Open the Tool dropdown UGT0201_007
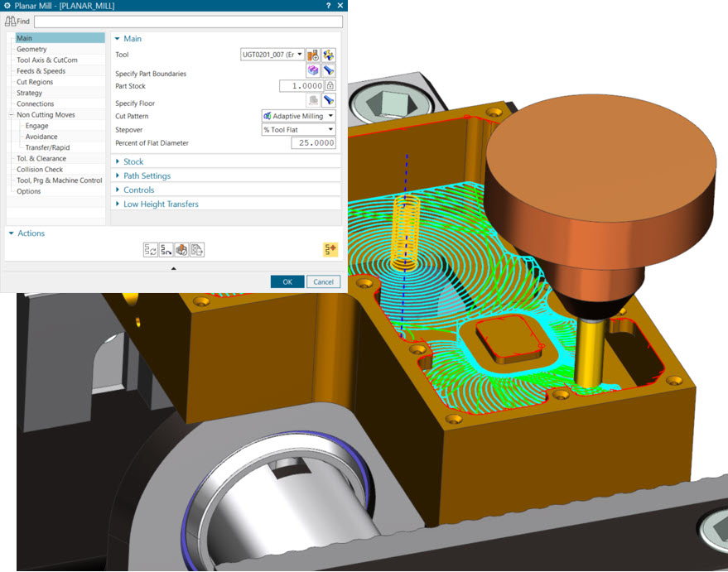The height and width of the screenshot is (572, 728). point(272,55)
